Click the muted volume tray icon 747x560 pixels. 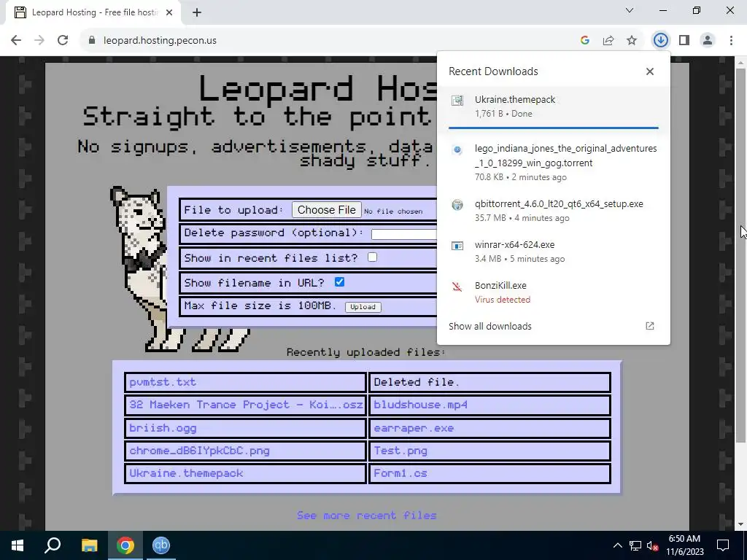pos(653,545)
